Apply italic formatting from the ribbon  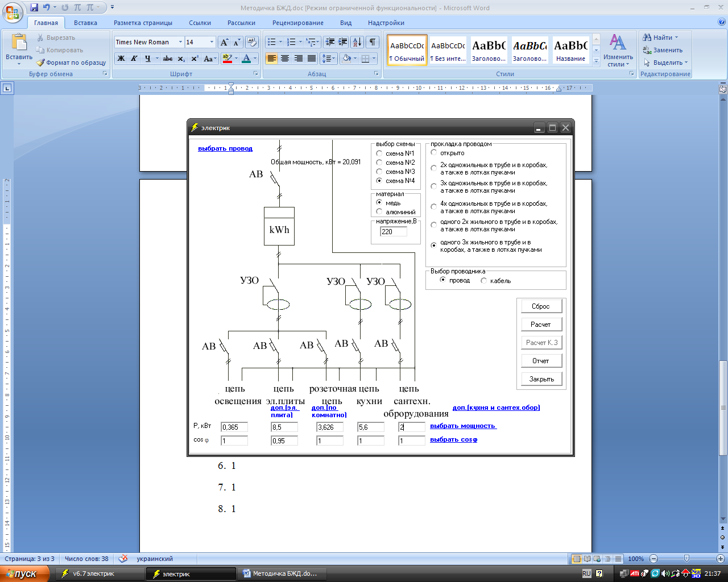click(134, 59)
